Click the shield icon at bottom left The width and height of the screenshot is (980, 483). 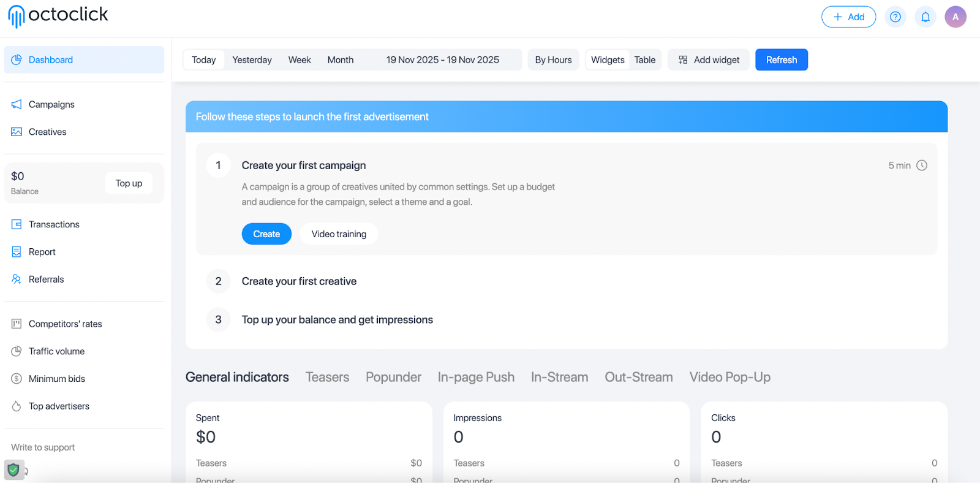pyautogui.click(x=13, y=470)
